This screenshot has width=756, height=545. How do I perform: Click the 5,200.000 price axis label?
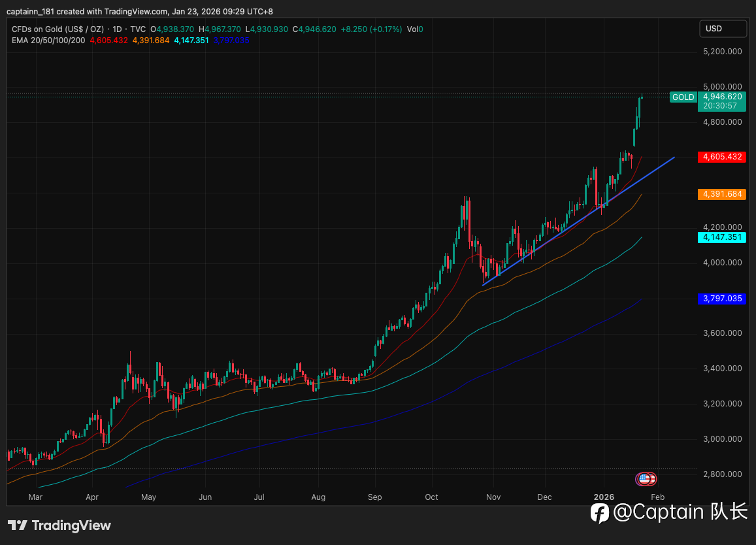722,52
